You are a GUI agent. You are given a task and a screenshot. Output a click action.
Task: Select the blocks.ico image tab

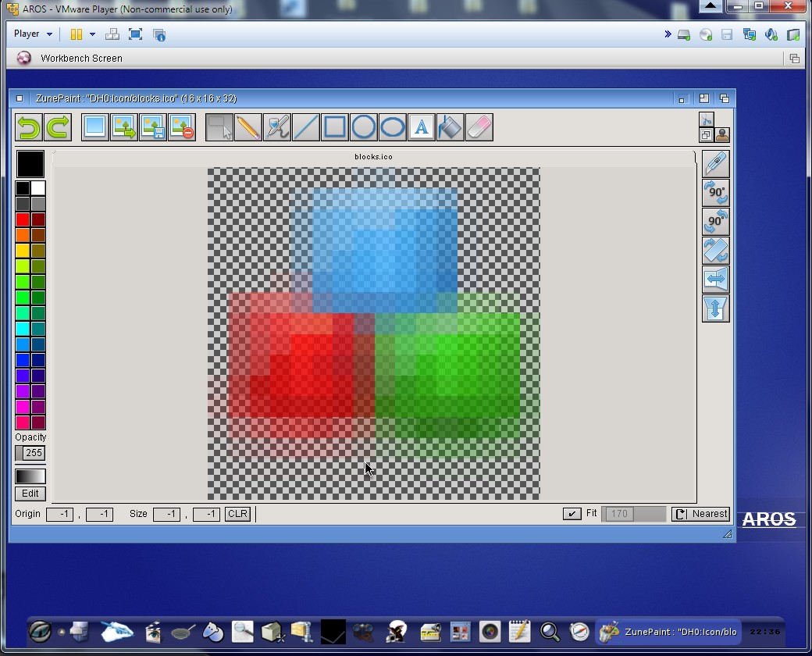pyautogui.click(x=373, y=157)
